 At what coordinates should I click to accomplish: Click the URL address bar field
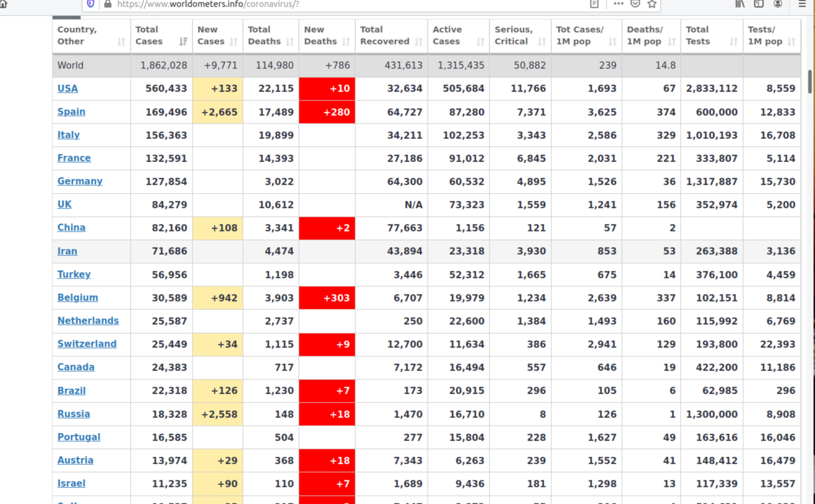[x=345, y=4]
